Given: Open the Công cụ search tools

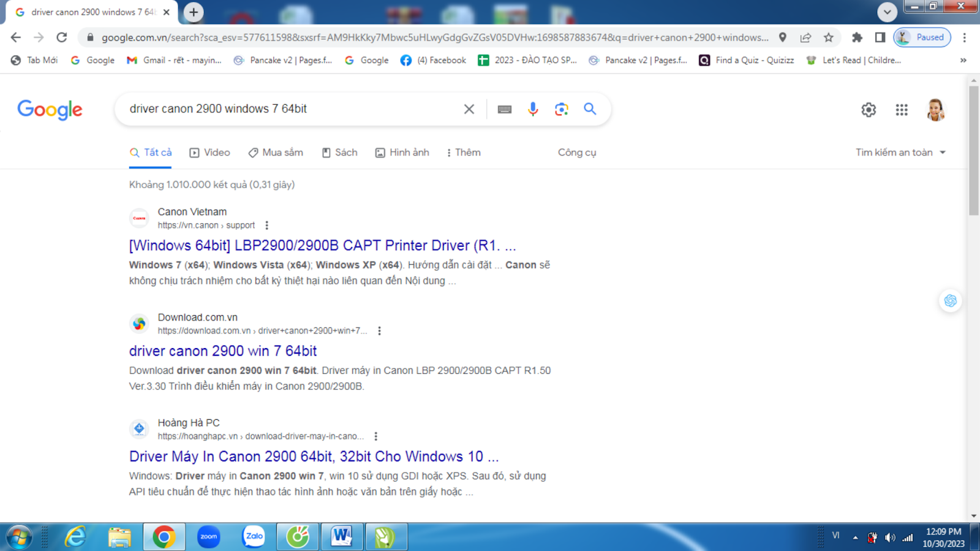Looking at the screenshot, I should coord(577,153).
